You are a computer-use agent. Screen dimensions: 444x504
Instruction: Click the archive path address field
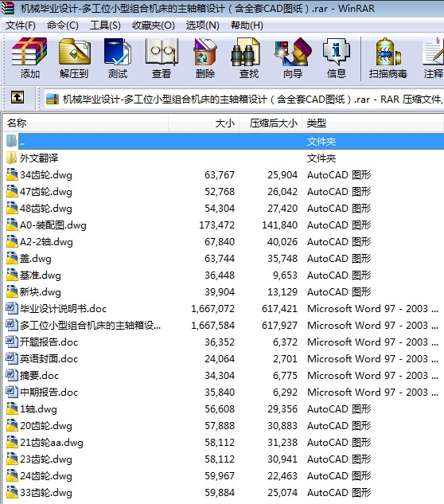(244, 99)
